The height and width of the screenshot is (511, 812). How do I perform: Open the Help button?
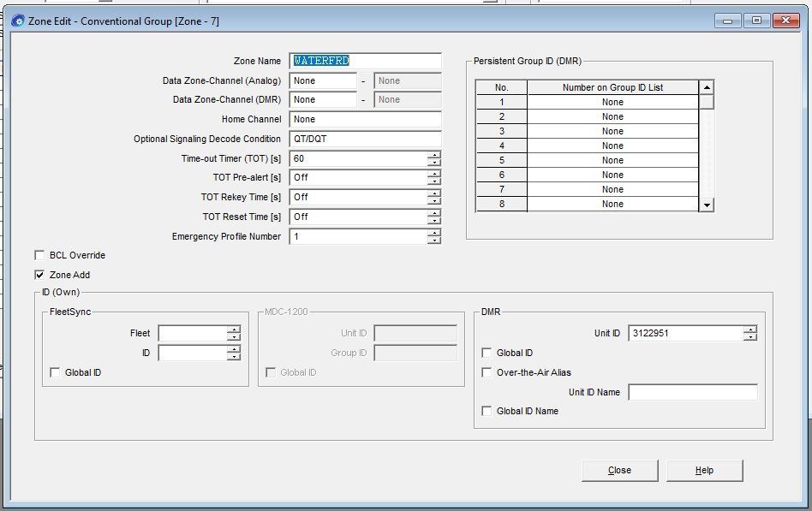(704, 470)
